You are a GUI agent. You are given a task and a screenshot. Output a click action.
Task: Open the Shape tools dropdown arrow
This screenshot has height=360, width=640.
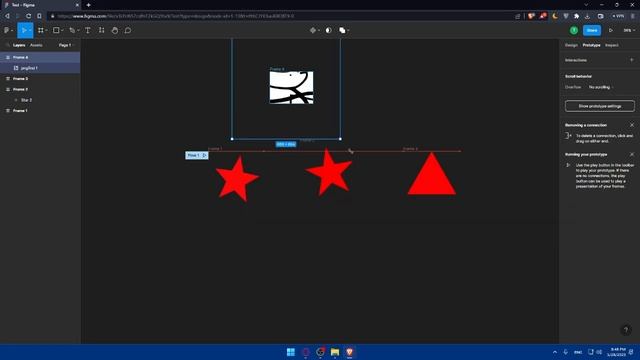(x=62, y=31)
